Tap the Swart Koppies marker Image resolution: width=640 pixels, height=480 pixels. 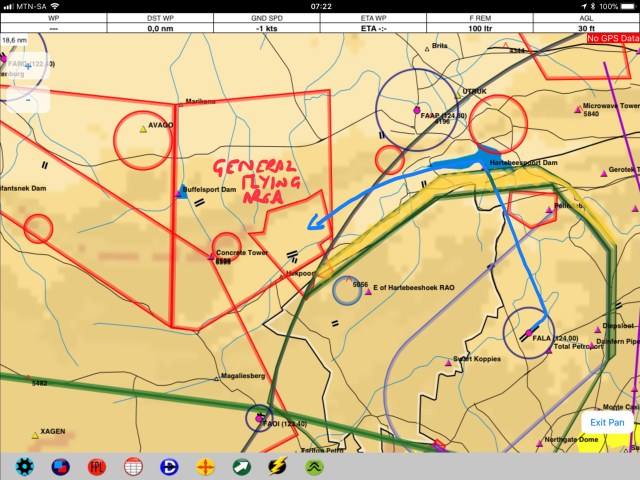coord(448,363)
